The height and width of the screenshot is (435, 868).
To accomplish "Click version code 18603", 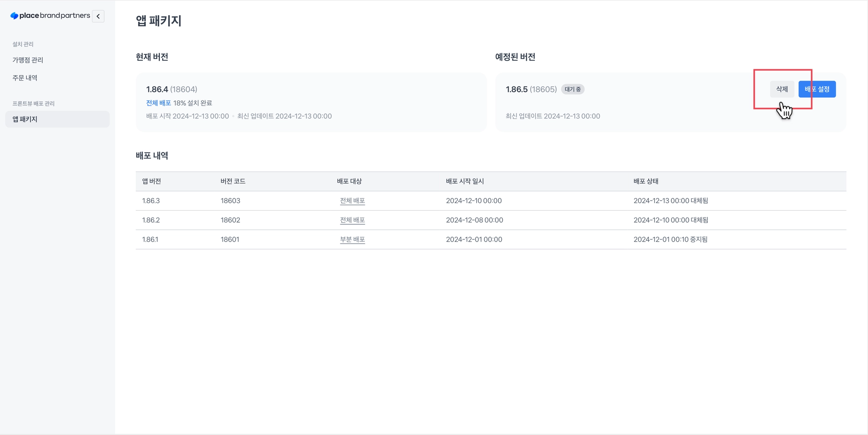I will pos(231,201).
